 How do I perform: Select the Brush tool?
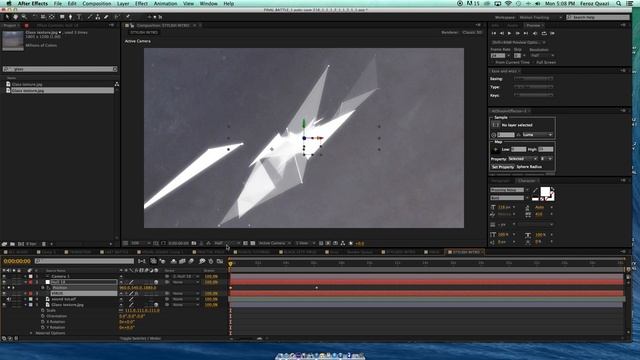[x=89, y=17]
